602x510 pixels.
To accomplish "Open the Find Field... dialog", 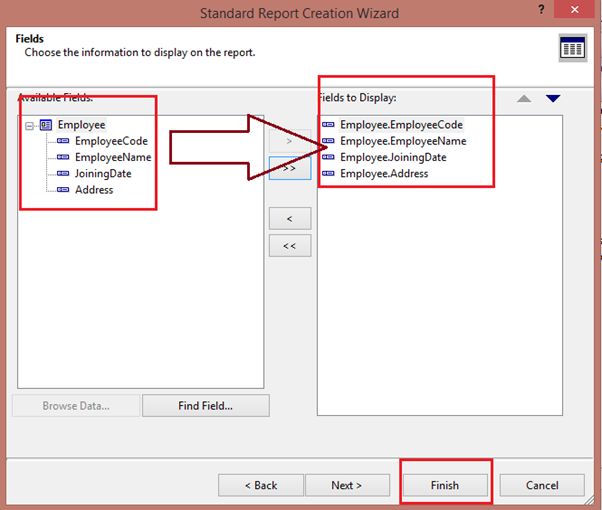I will tap(205, 406).
